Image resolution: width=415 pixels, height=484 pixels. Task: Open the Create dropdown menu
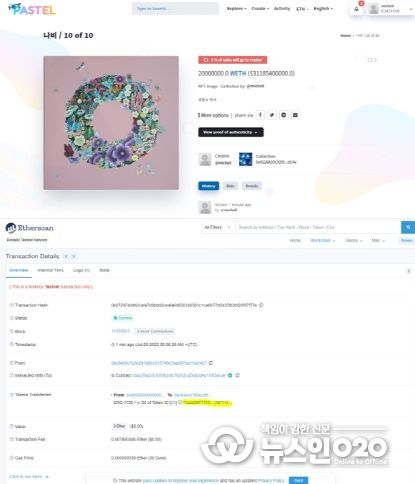tap(260, 9)
